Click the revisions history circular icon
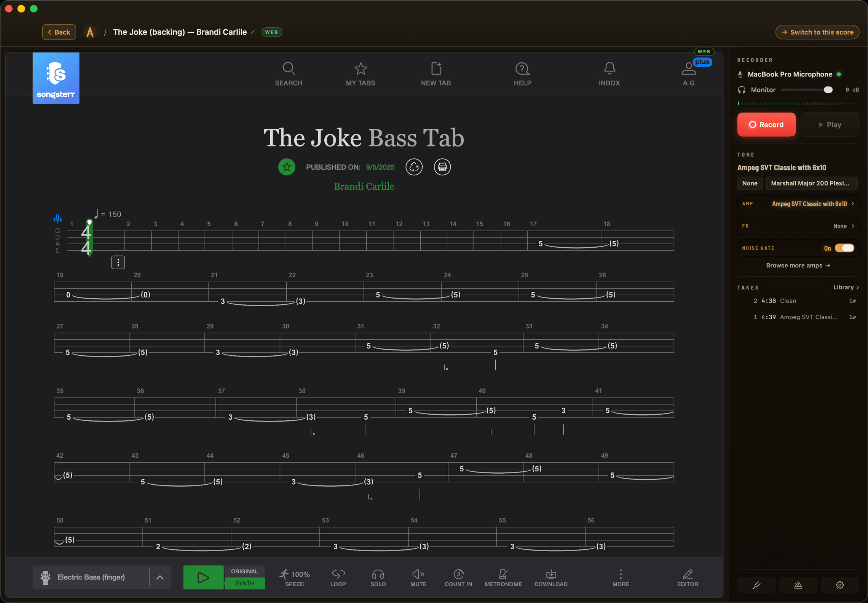 (x=414, y=167)
